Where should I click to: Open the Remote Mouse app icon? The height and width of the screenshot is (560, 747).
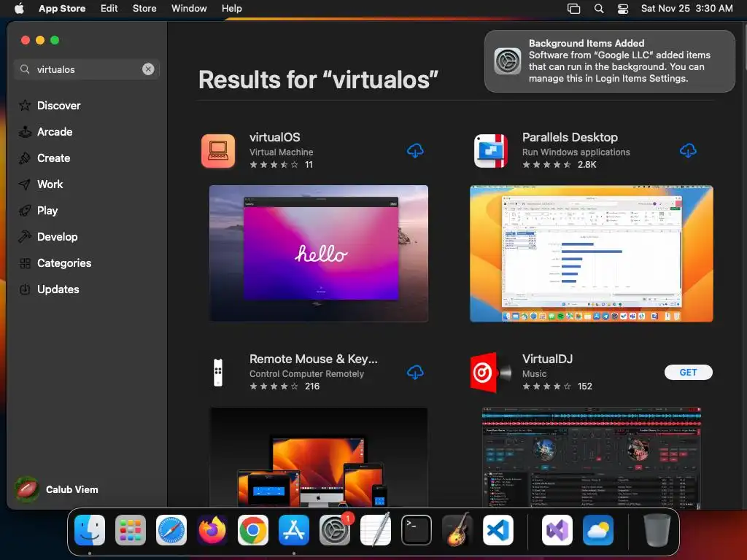pos(218,373)
